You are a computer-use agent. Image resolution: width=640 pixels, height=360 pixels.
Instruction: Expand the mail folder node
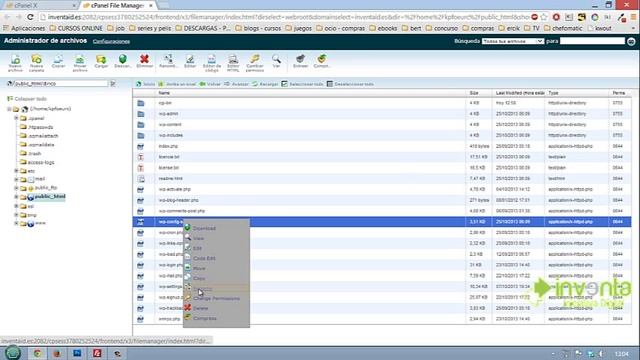(x=16, y=179)
